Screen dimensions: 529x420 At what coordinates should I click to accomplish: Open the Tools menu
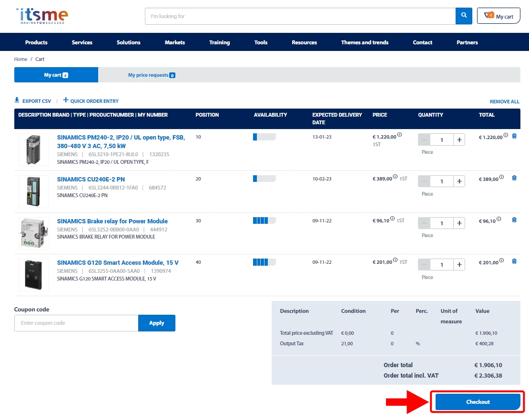(x=261, y=42)
